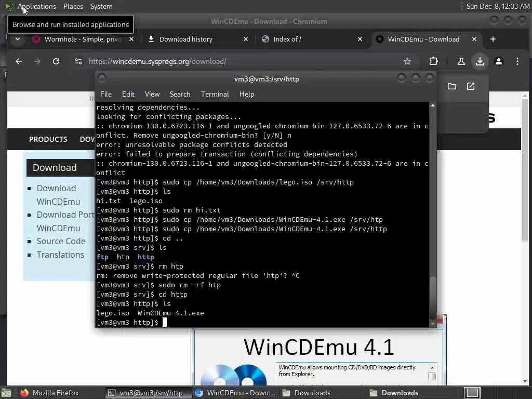Go forward in Chromium
Screen dimensions: 532x399
tap(37, 61)
